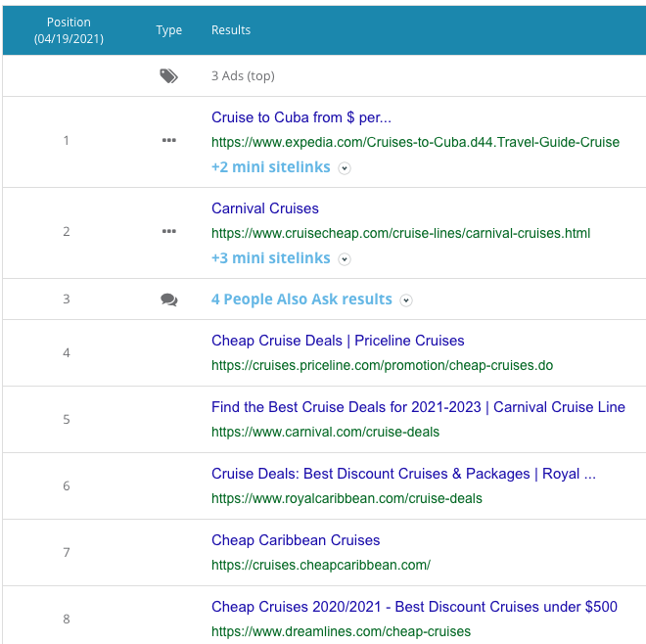The width and height of the screenshot is (646, 644).
Task: Click position number 4
Action: [x=67, y=353]
